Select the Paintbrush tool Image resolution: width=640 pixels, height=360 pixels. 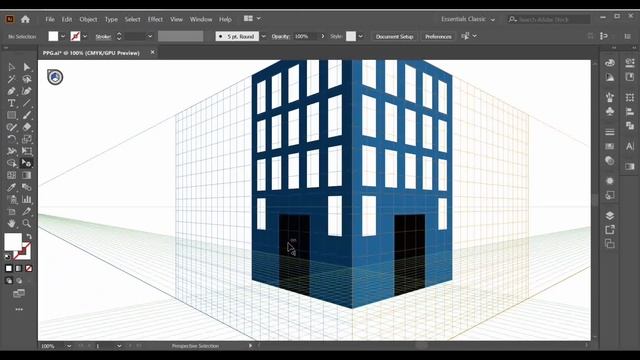(x=27, y=115)
